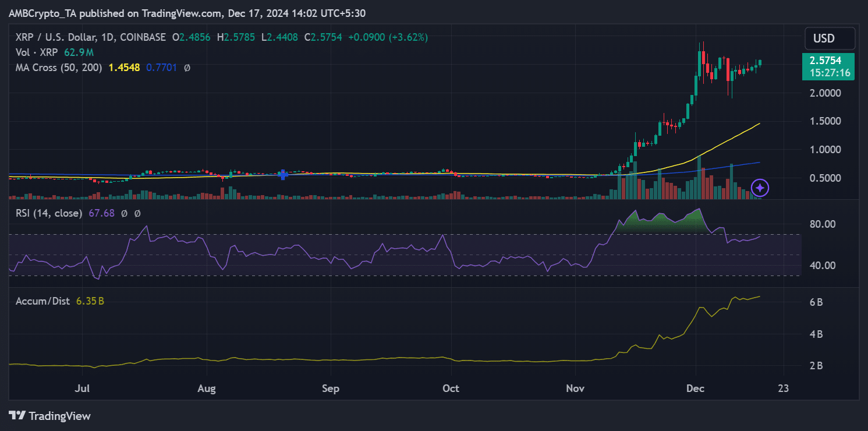Click the low price L2.4408
Screen dimensions: 868x431
point(280,37)
